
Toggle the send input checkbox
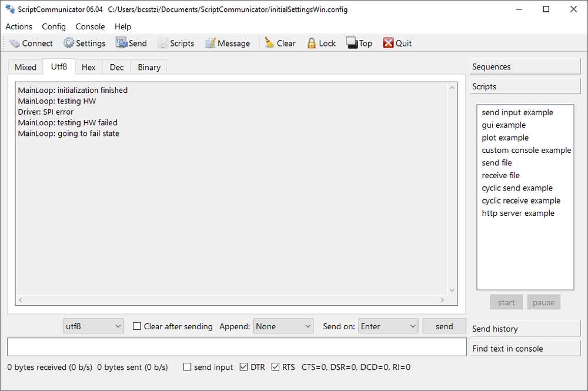(x=187, y=367)
